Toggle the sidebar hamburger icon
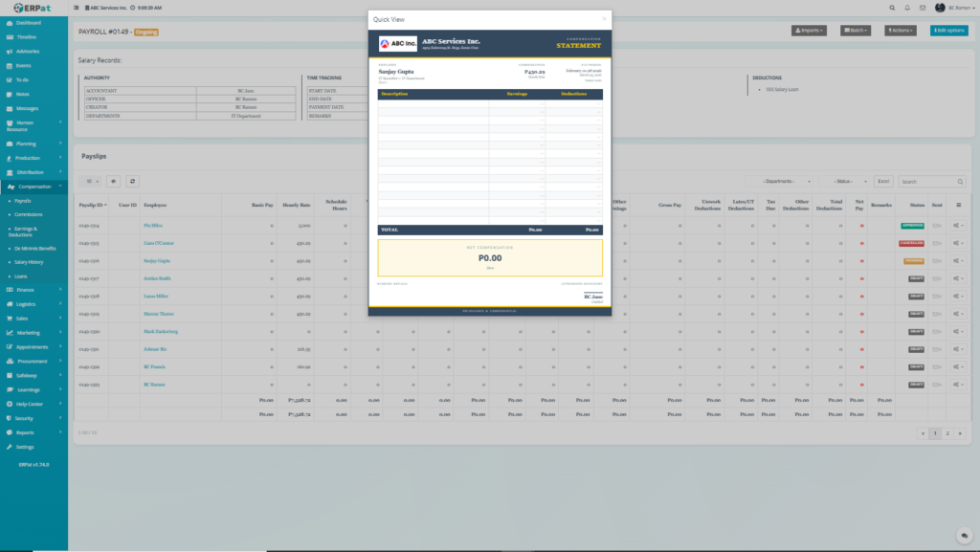The height and width of the screenshot is (552, 980). (x=77, y=8)
